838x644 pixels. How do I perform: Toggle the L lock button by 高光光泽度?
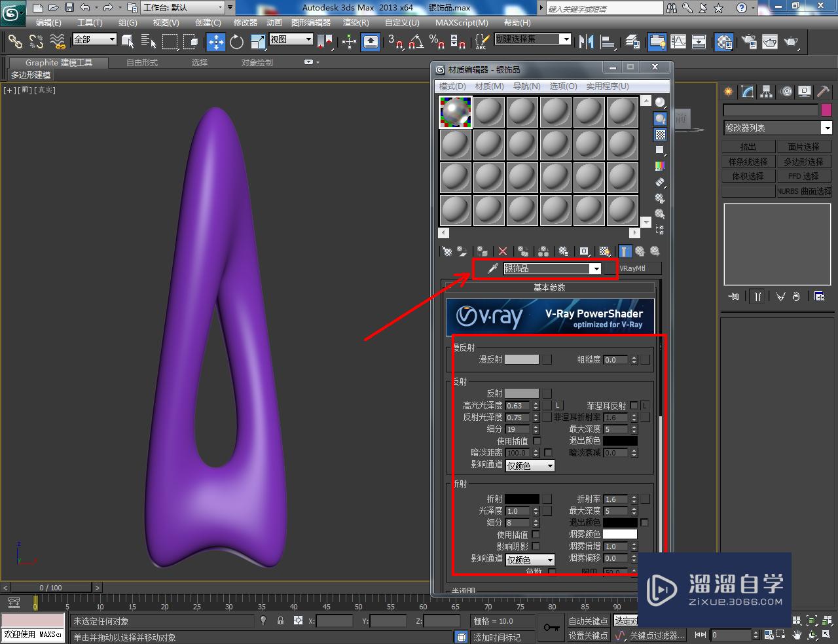[x=558, y=406]
